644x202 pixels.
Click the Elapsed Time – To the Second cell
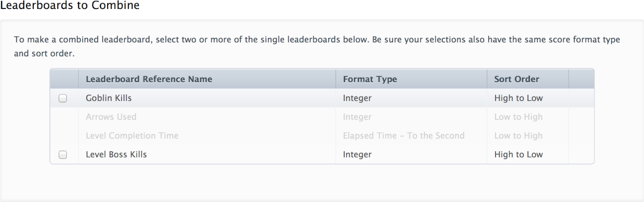pos(403,135)
